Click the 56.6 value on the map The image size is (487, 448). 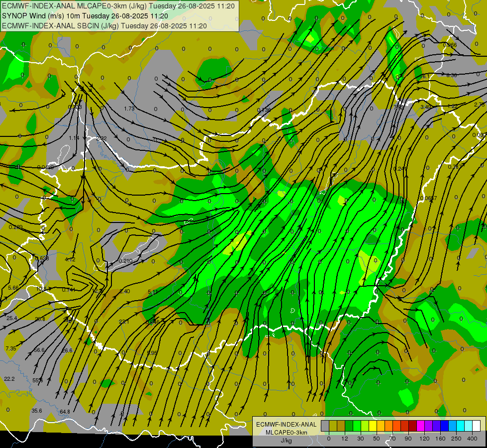39,350
